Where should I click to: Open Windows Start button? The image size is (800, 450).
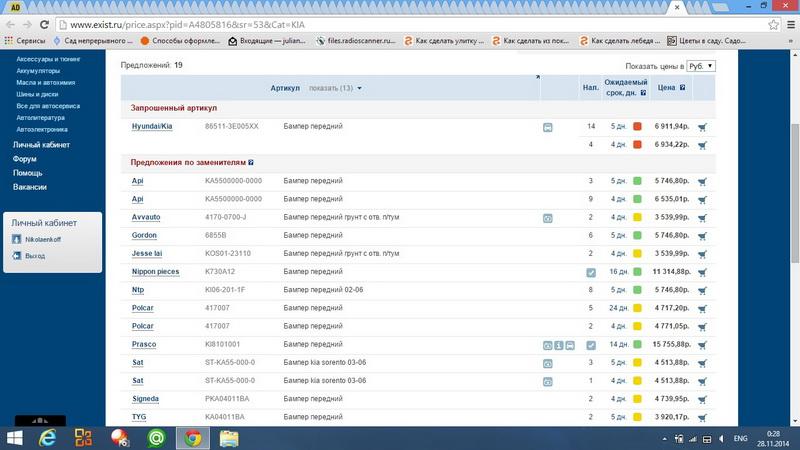pos(15,438)
